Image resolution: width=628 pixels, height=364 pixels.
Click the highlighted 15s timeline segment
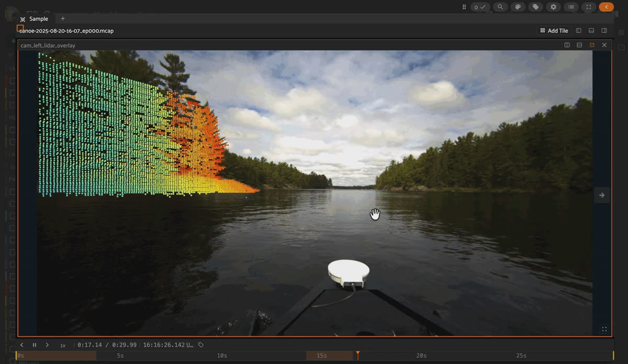click(330, 356)
